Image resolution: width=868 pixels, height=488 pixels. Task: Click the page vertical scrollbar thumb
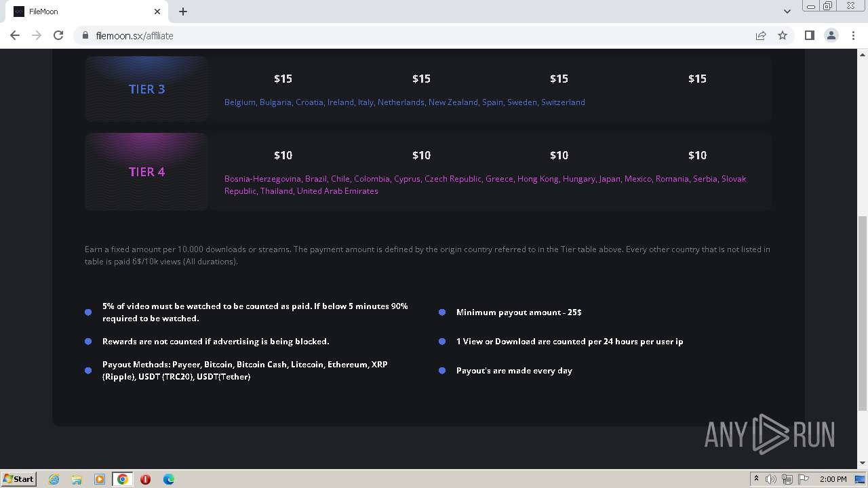[x=863, y=313]
